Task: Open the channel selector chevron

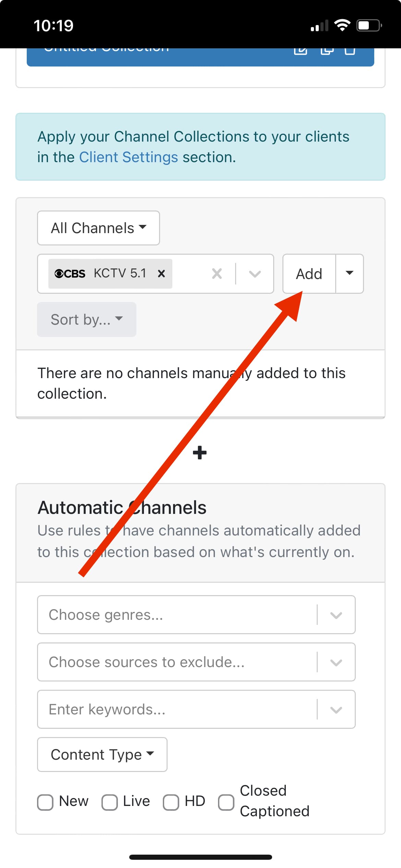Action: tap(255, 274)
